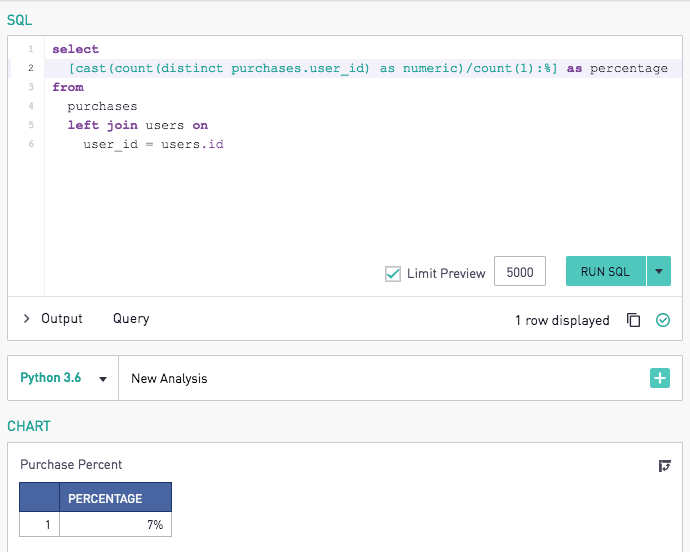This screenshot has height=552, width=690.
Task: Run the query with RUN SQL
Action: (x=606, y=271)
